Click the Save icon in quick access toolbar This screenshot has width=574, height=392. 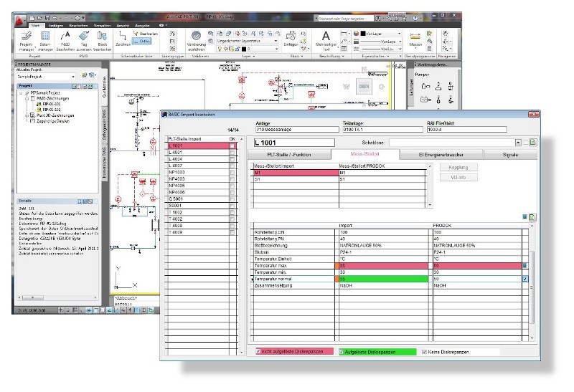[47, 17]
